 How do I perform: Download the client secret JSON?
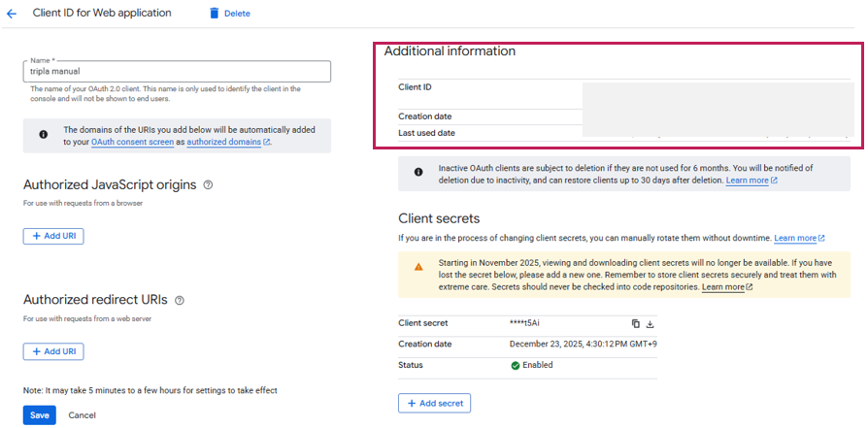[651, 323]
